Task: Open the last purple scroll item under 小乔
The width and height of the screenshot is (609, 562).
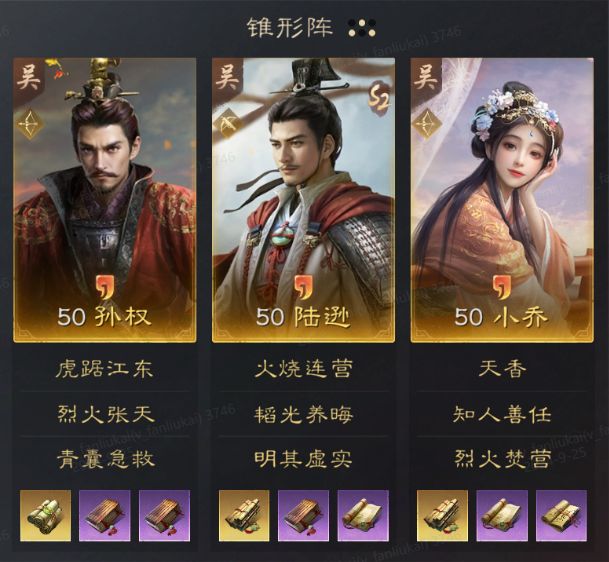Action: click(x=561, y=515)
